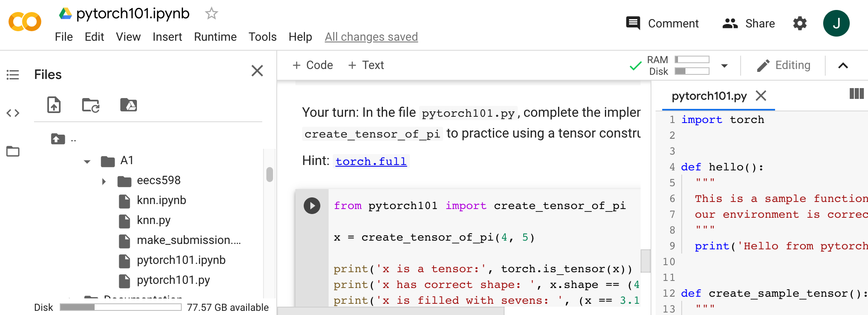The image size is (868, 315).
Task: Open the torch.full hint link
Action: [x=371, y=161]
